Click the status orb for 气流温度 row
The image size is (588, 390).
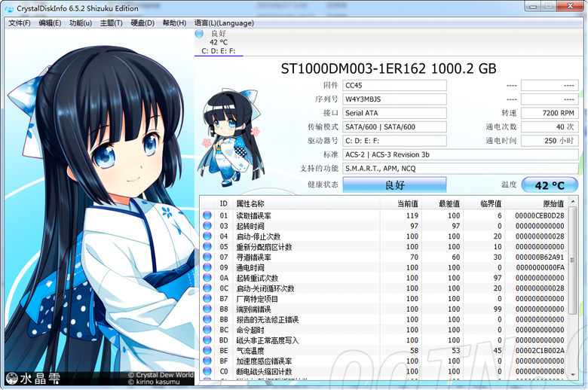point(207,351)
